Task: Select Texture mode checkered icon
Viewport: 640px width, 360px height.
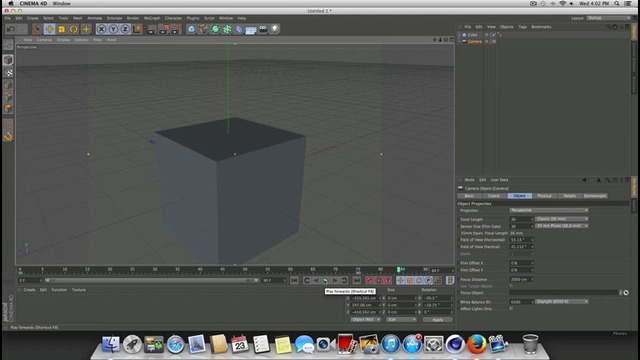Action: click(8, 73)
